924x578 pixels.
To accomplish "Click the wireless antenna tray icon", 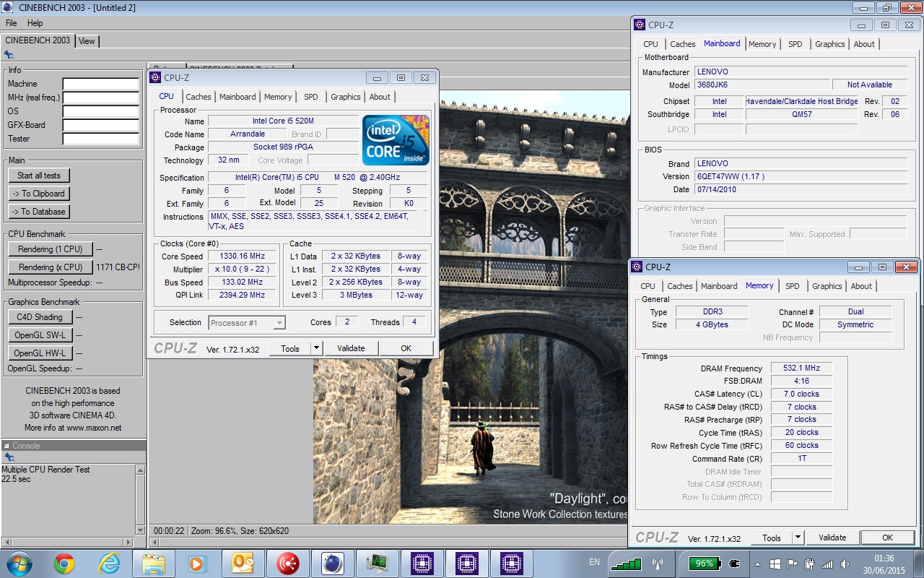I will pyautogui.click(x=658, y=564).
